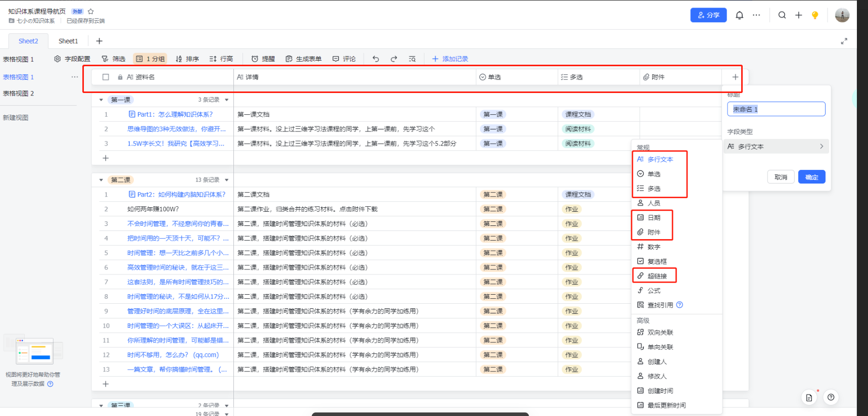Click the redo arrow
The image size is (868, 416).
[x=394, y=59]
